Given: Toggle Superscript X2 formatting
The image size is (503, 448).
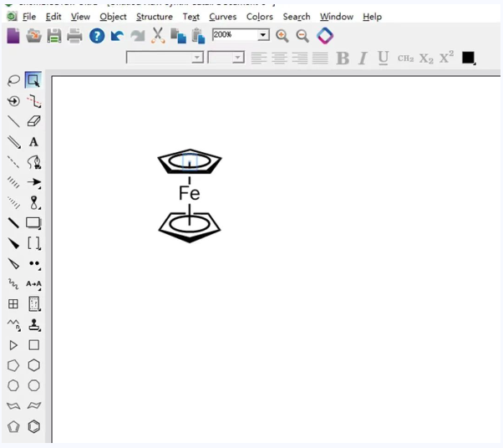Looking at the screenshot, I should pyautogui.click(x=446, y=58).
